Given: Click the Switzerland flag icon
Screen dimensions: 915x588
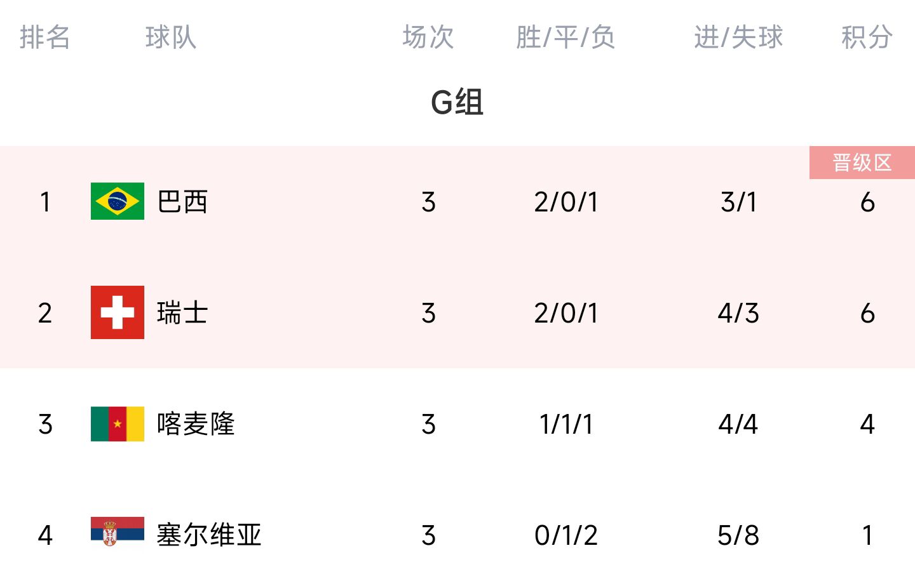Looking at the screenshot, I should pyautogui.click(x=118, y=312).
